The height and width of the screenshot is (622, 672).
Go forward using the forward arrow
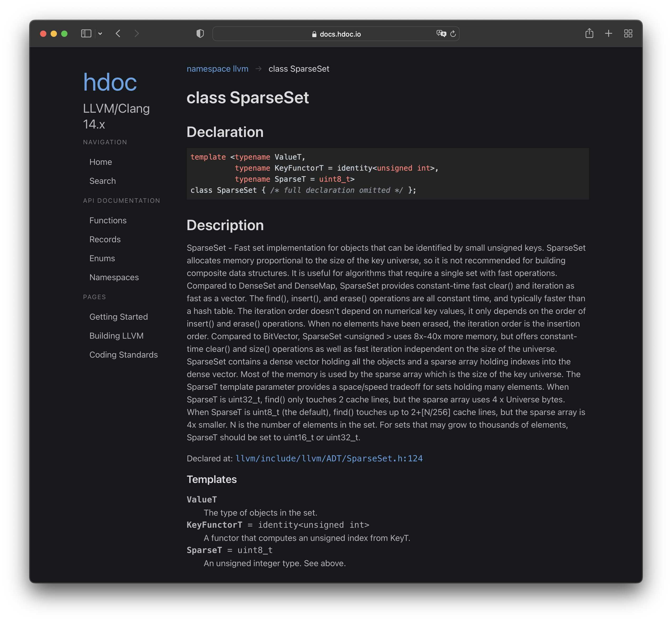point(137,34)
